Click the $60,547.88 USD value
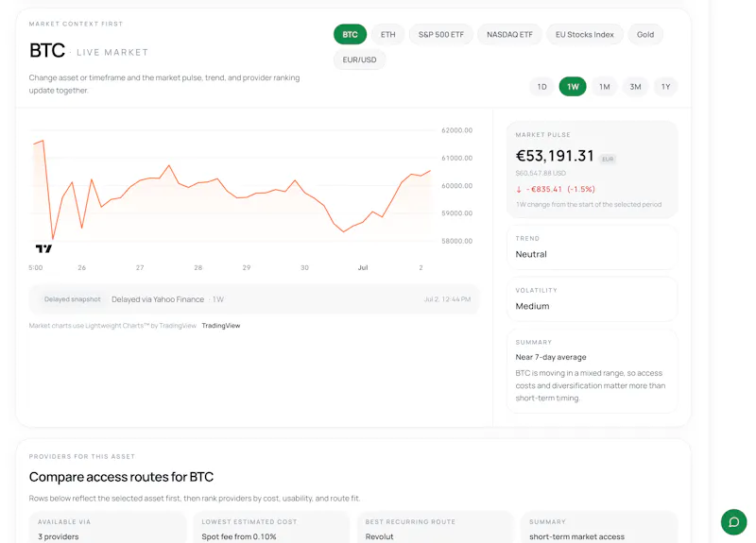 pos(541,173)
